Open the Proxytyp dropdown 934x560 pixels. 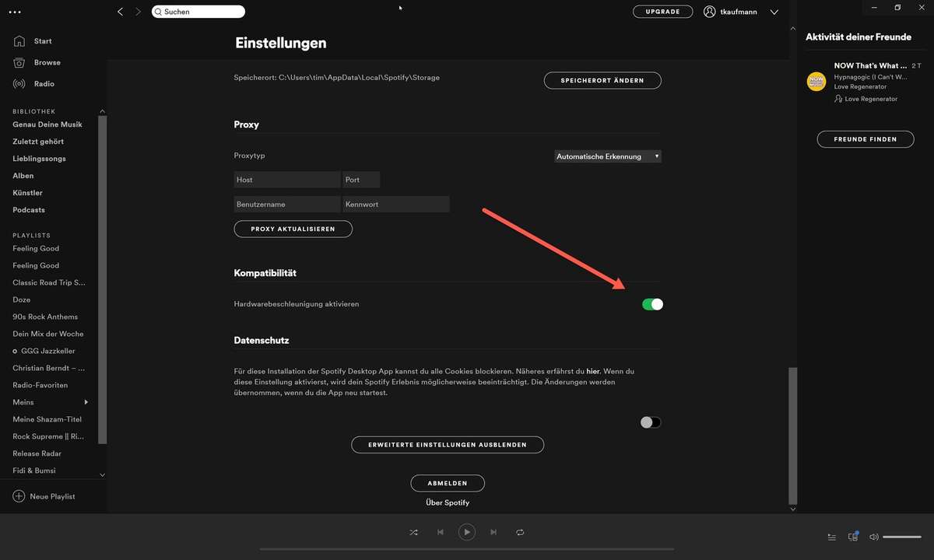(x=608, y=156)
